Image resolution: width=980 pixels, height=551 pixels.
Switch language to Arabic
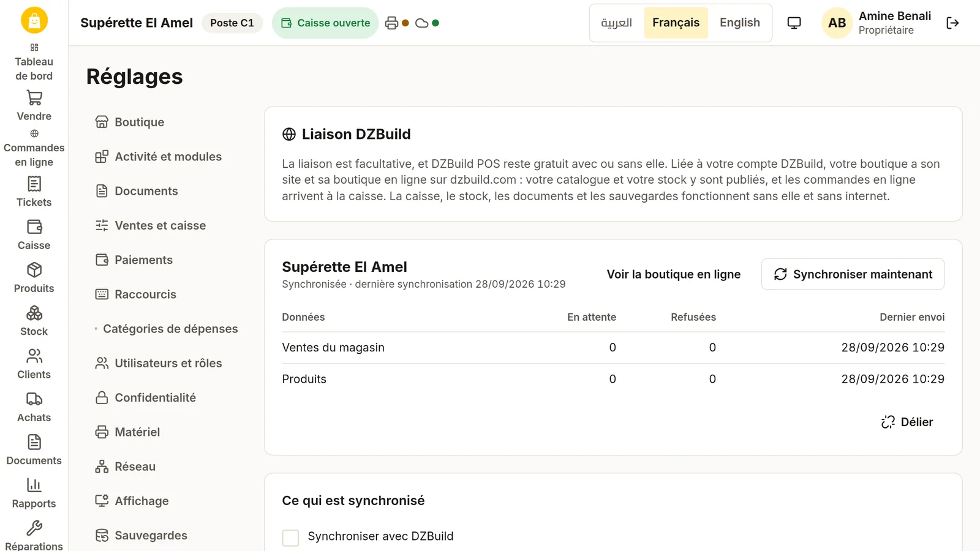pos(617,23)
